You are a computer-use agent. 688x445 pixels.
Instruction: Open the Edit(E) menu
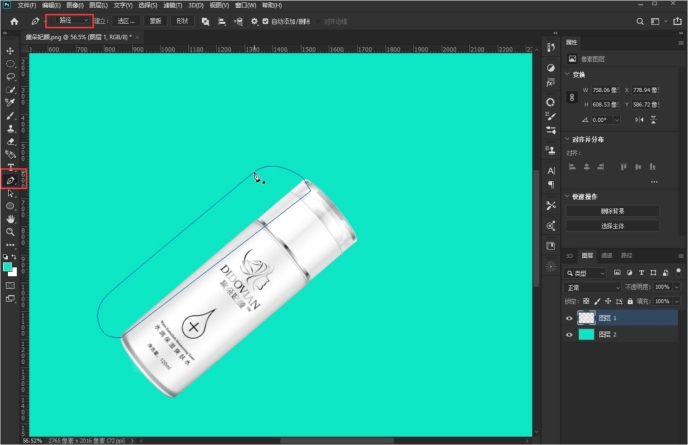point(51,5)
